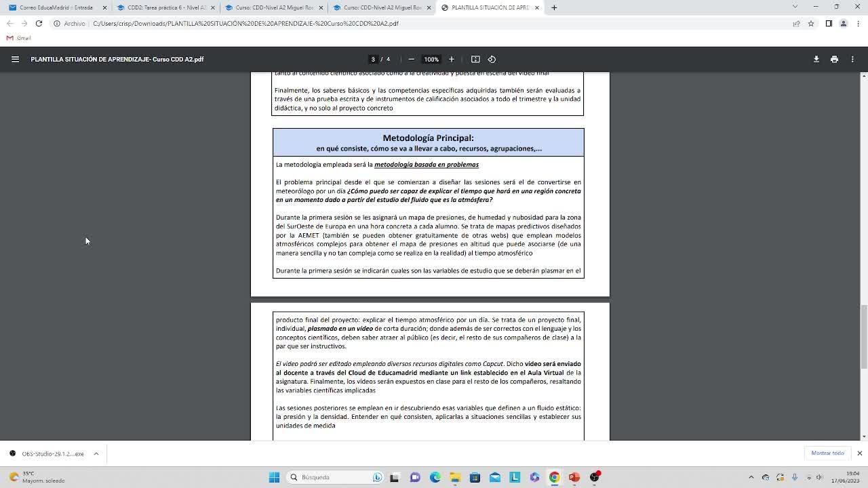This screenshot has width=868, height=488.
Task: Zoom out of the PDF
Action: pyautogui.click(x=411, y=59)
